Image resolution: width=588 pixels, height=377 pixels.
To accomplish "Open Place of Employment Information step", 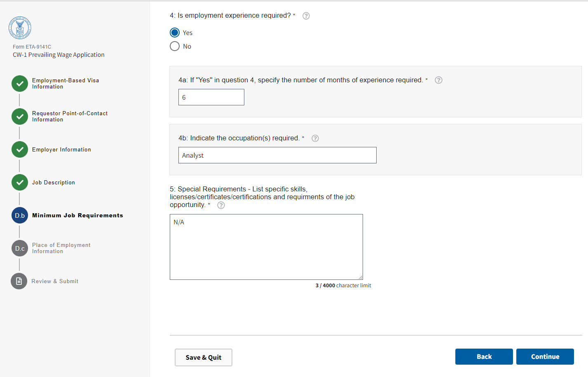I will [61, 248].
